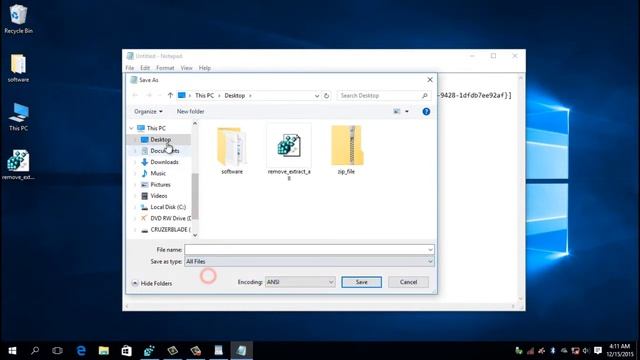Viewport: 640px width, 360px height.
Task: Select the software folder on the desktop
Action: coord(18,68)
